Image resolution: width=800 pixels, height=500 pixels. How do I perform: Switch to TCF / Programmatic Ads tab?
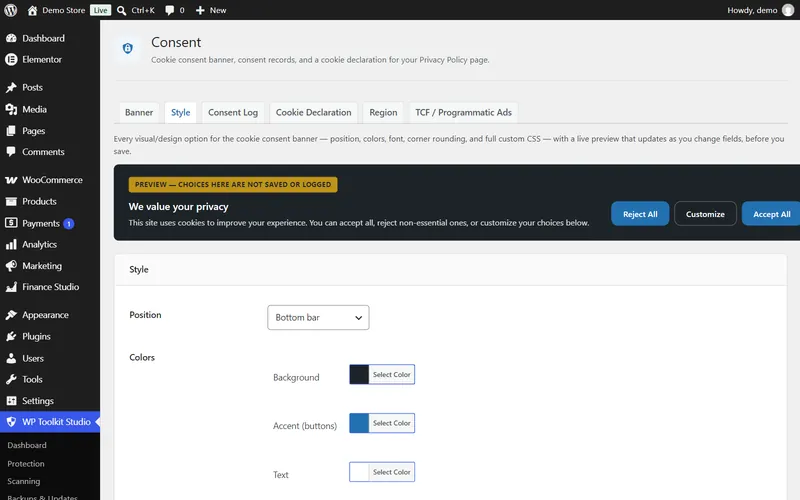coord(463,113)
